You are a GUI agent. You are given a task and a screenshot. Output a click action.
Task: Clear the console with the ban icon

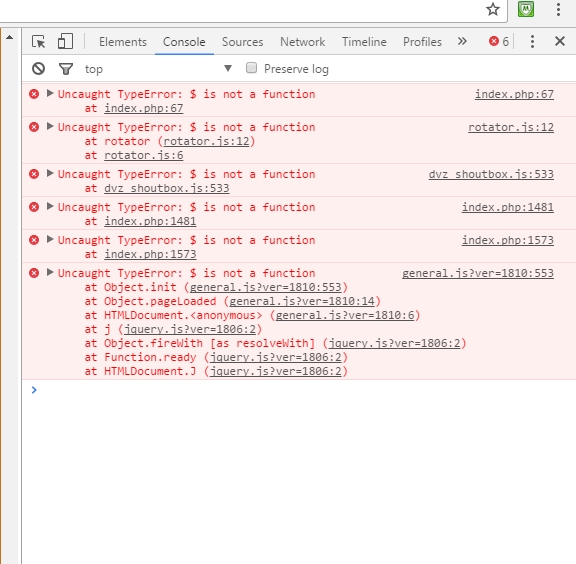click(x=38, y=69)
